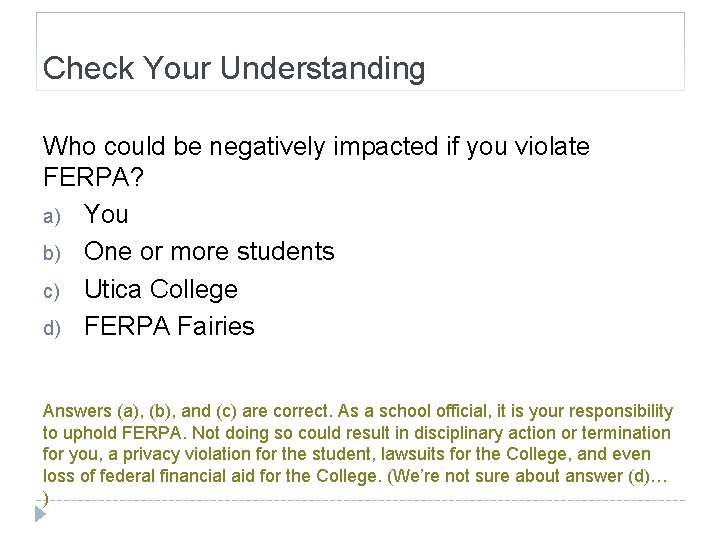Choose the answer 'FERPA Fairies'
Image resolution: width=720 pixels, height=540 pixels.
tap(169, 326)
